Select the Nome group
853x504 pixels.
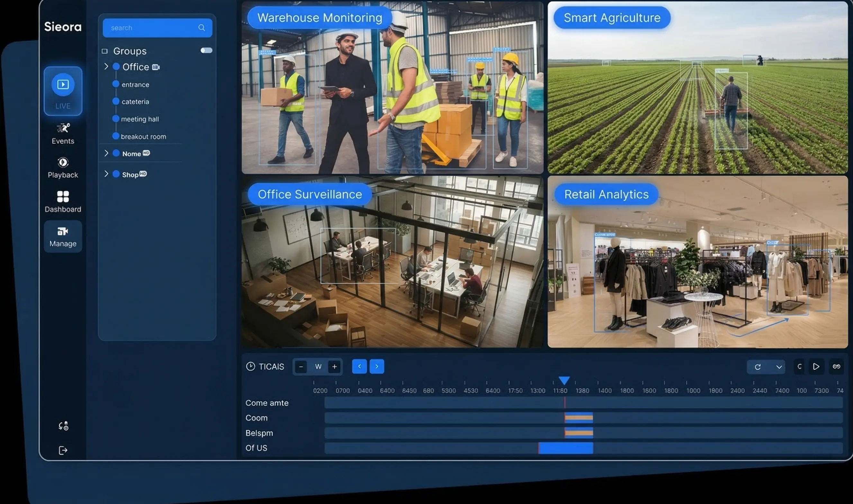click(x=132, y=154)
